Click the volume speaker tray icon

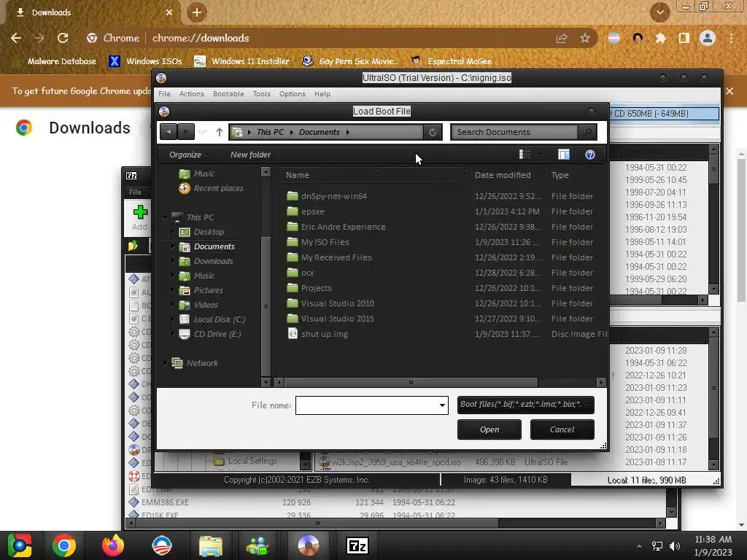(675, 546)
